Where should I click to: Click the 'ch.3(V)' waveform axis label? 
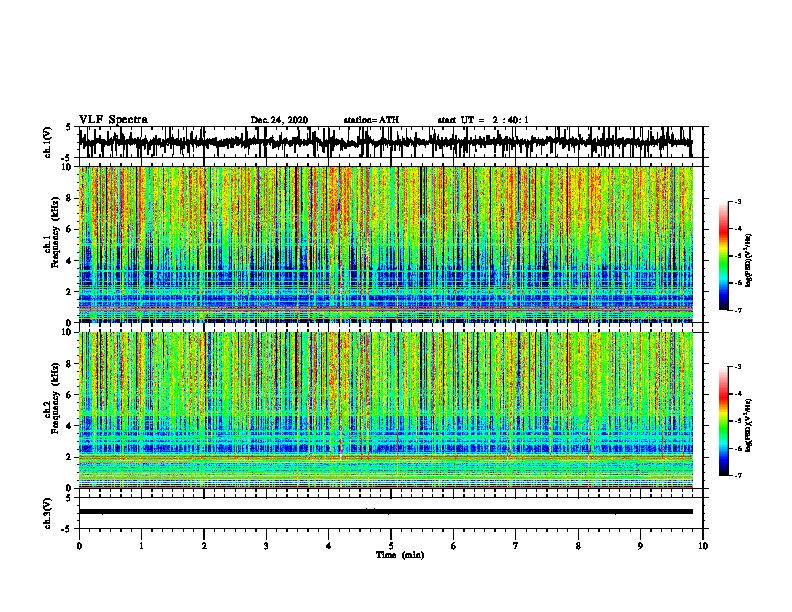[x=48, y=513]
